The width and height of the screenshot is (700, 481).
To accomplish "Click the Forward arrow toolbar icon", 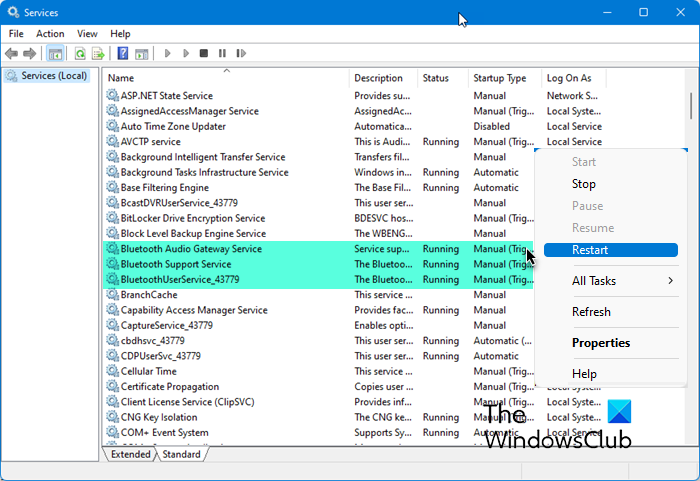I will tap(29, 54).
